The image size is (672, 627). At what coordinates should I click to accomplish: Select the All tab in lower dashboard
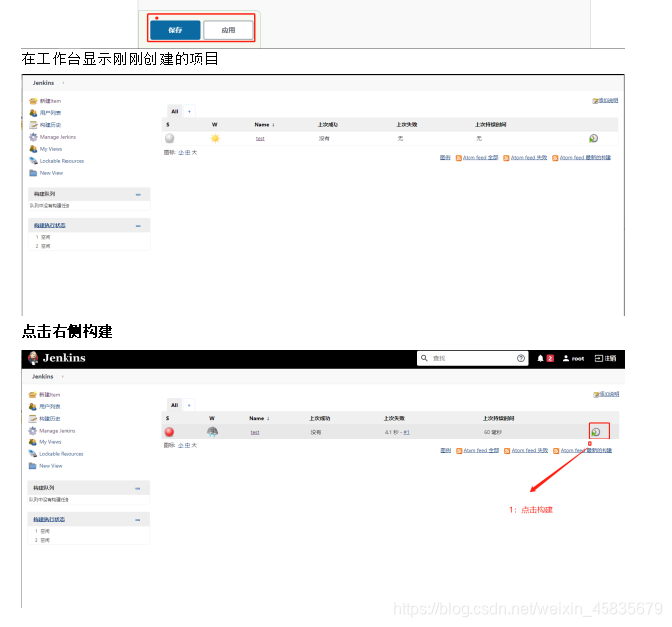pyautogui.click(x=174, y=405)
